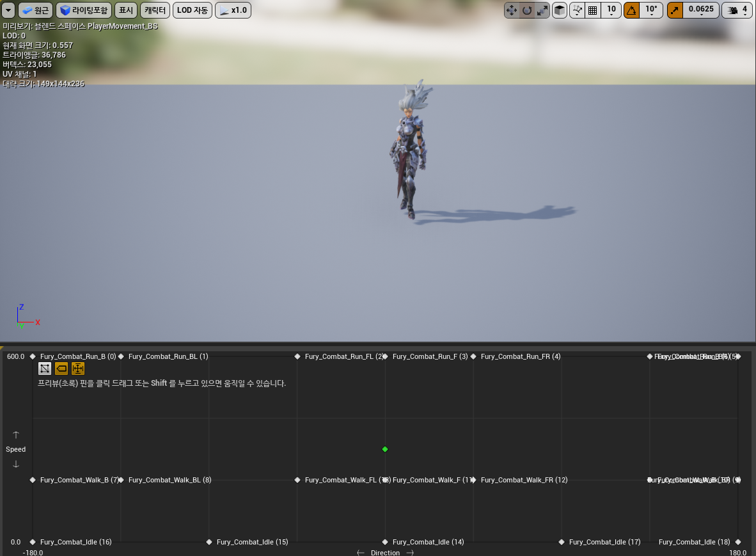756x556 pixels.
Task: Toggle scale snapping with the arrow icon
Action: [x=675, y=10]
